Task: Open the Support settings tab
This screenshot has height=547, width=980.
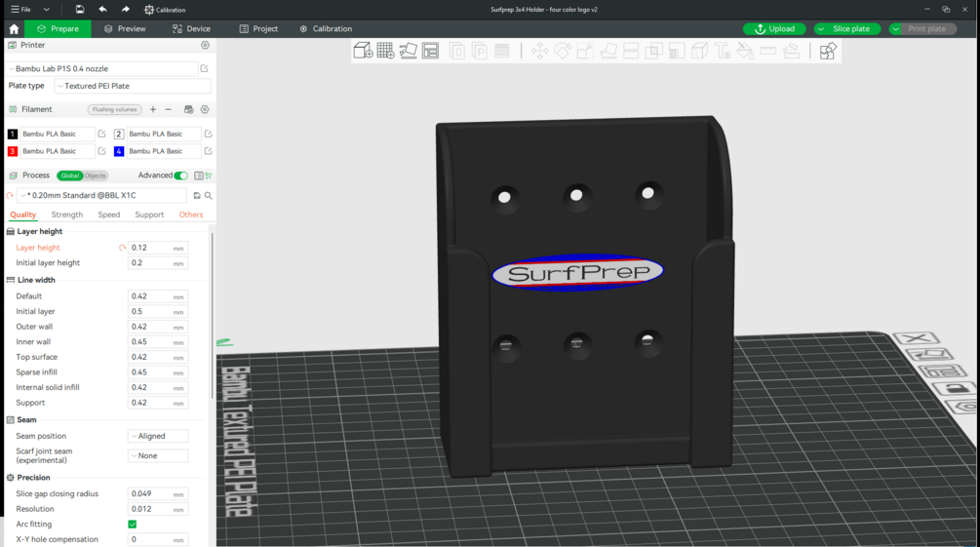Action: pos(149,215)
